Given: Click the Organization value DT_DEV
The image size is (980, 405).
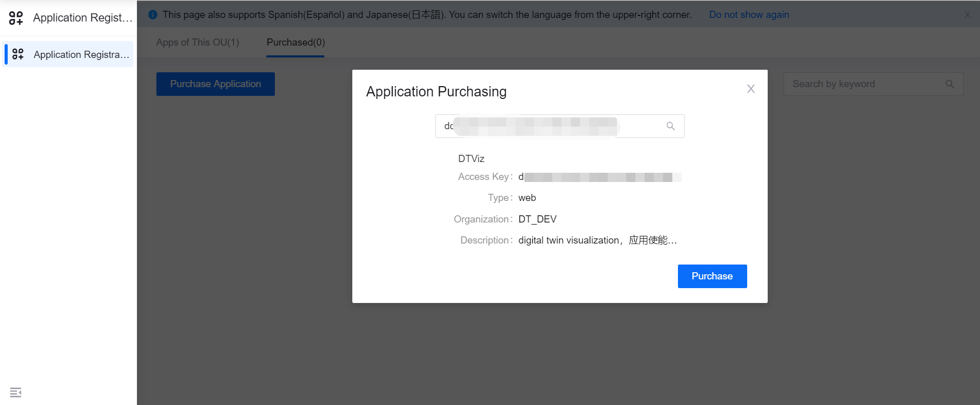Looking at the screenshot, I should click(537, 219).
